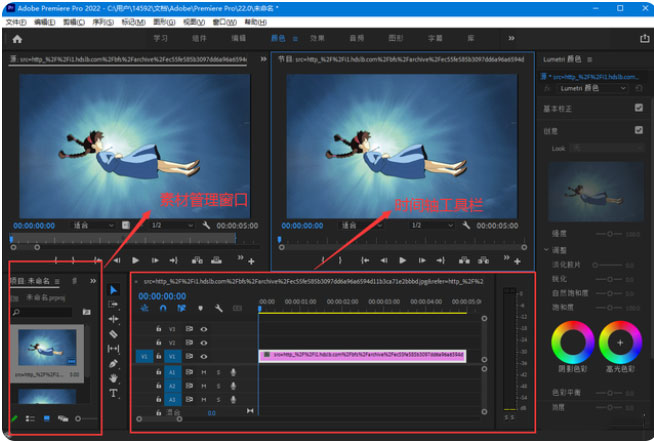This screenshot has width=654, height=442.
Task: Click Lift button in program monitor
Action: [464, 260]
